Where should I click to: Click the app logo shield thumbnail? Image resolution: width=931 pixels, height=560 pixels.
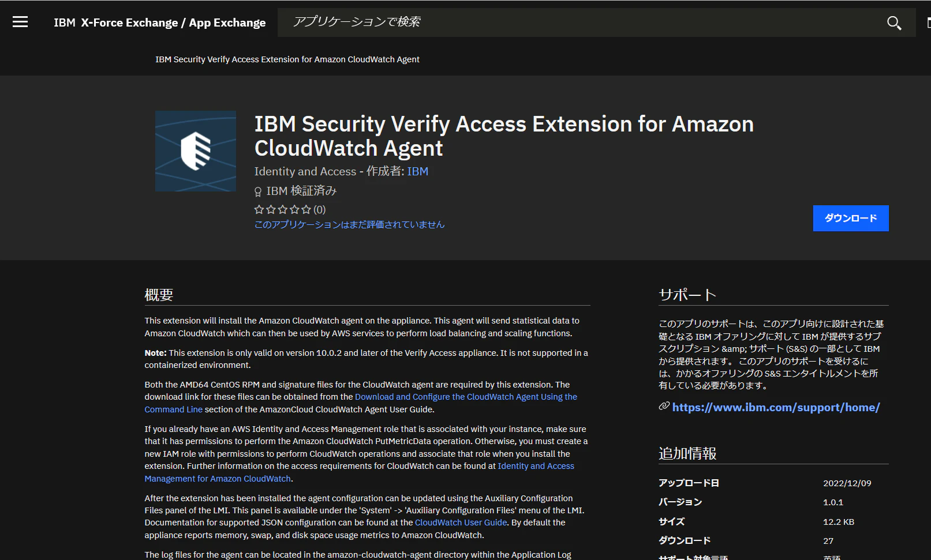pos(196,151)
